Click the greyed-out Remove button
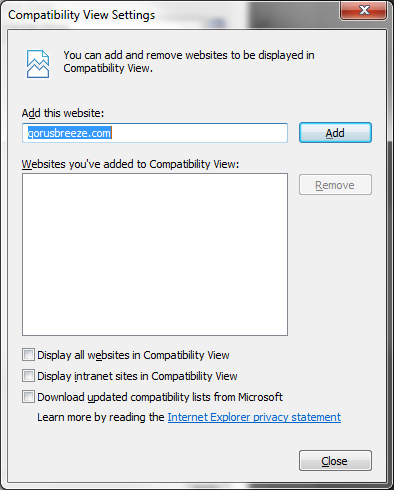 335,185
